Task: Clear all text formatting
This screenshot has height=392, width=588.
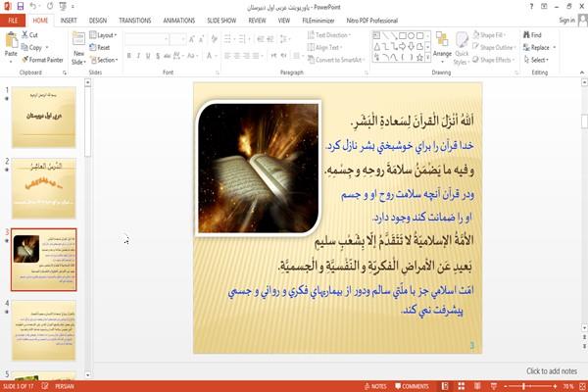Action: [214, 39]
